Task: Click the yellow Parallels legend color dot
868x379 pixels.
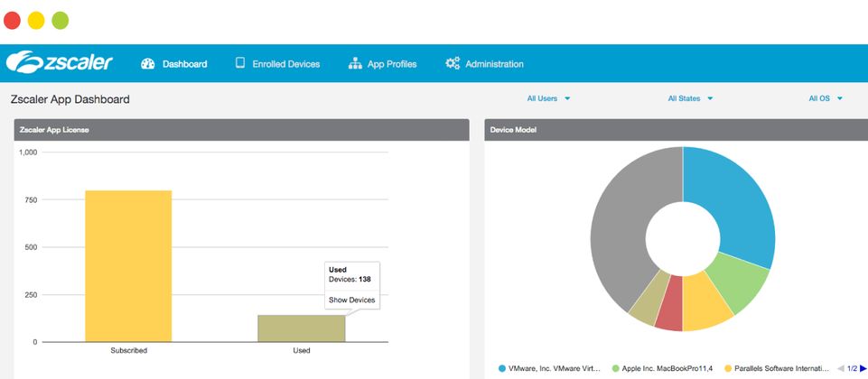Action: pyautogui.click(x=728, y=368)
